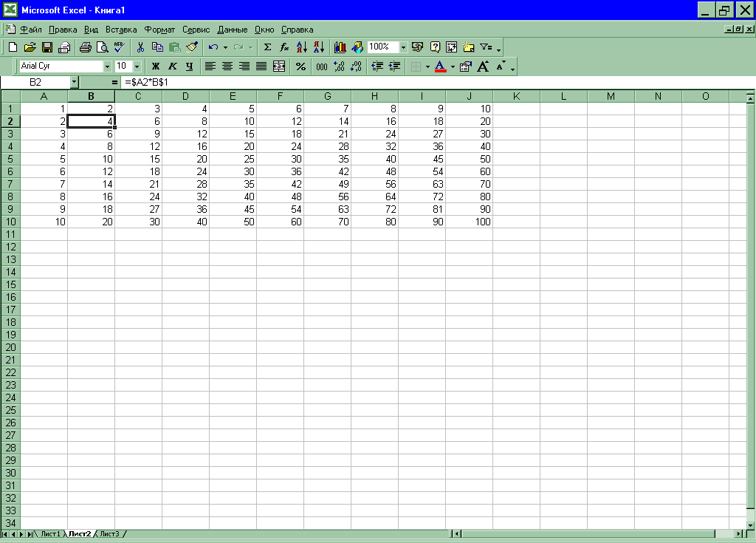Open the Данные menu
The height and width of the screenshot is (543, 756).
[x=233, y=30]
